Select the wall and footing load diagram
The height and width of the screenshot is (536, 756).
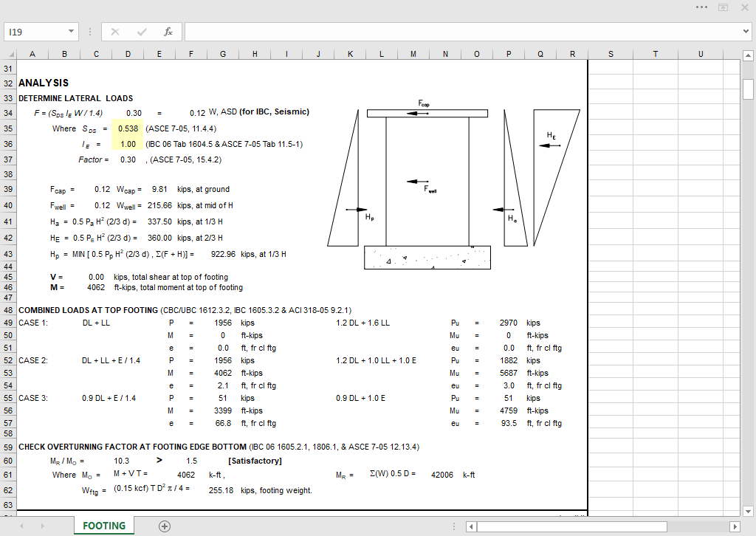click(x=454, y=184)
